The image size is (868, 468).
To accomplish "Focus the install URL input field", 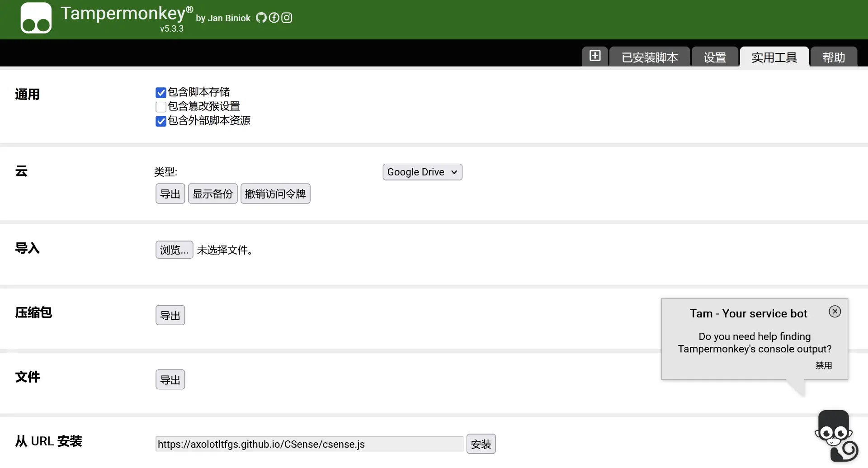I will [x=309, y=444].
